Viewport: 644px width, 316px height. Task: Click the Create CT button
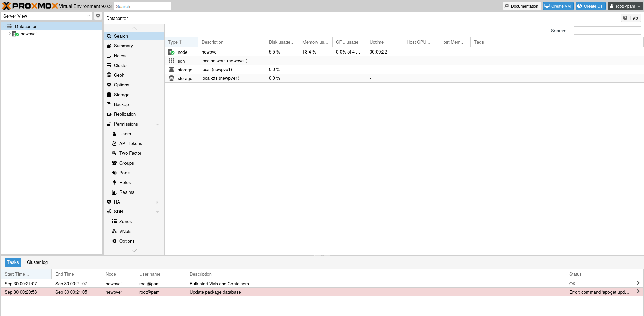[x=590, y=6]
